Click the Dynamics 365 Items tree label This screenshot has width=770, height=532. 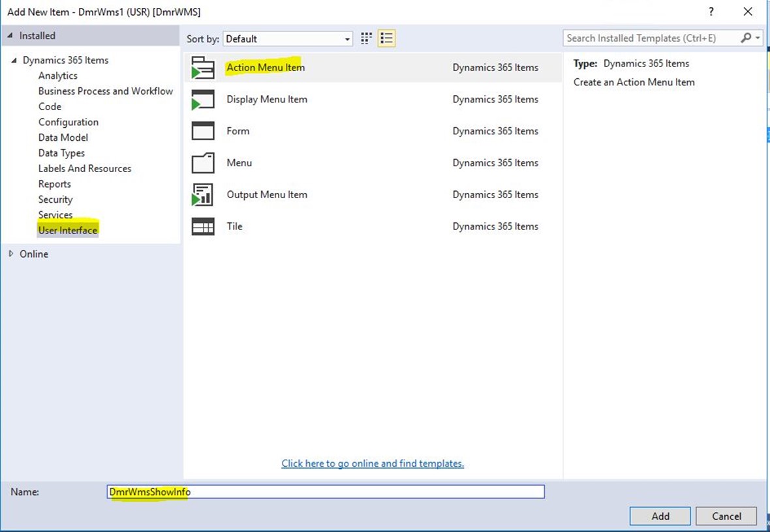tap(66, 61)
